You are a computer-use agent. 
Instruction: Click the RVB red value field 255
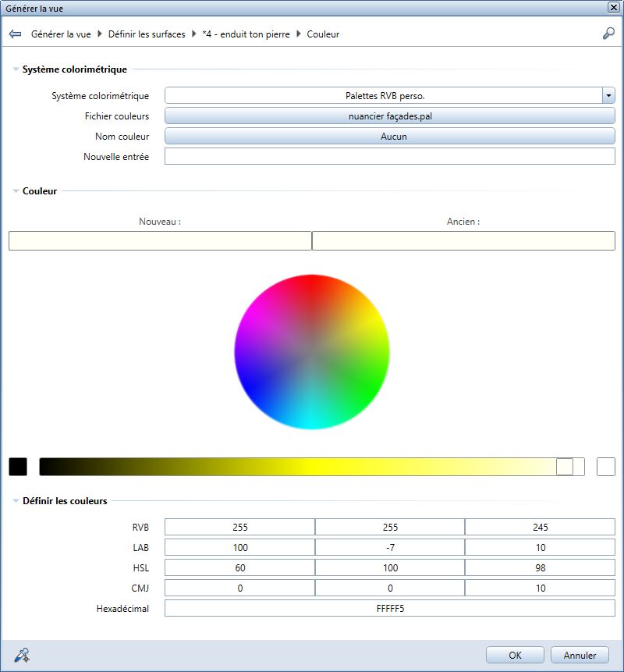[x=239, y=527]
